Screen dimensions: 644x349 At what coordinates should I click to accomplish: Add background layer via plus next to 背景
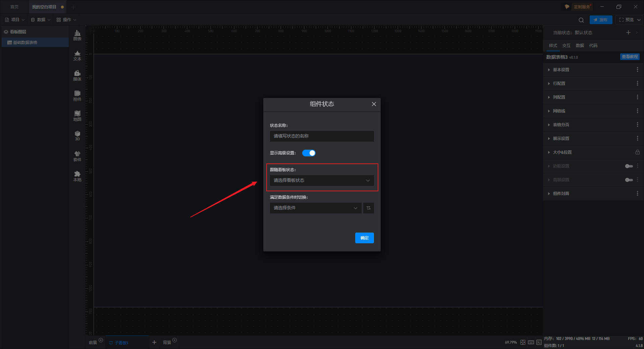click(175, 340)
